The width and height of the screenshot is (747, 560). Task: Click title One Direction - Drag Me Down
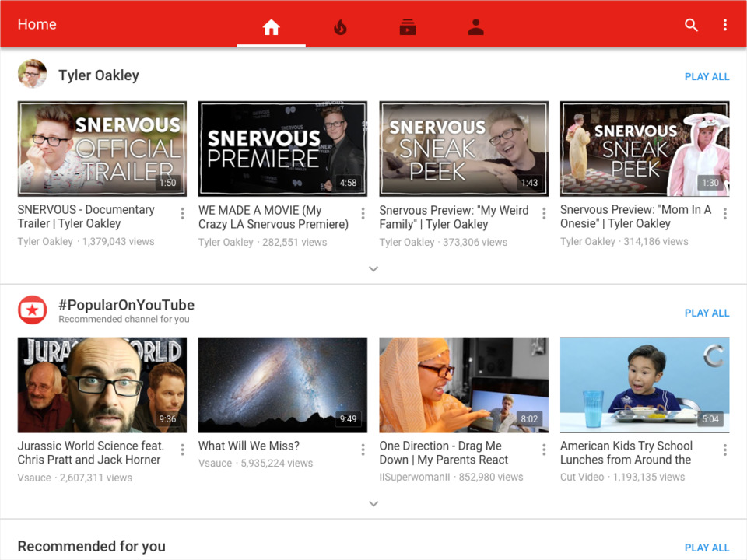click(x=444, y=453)
